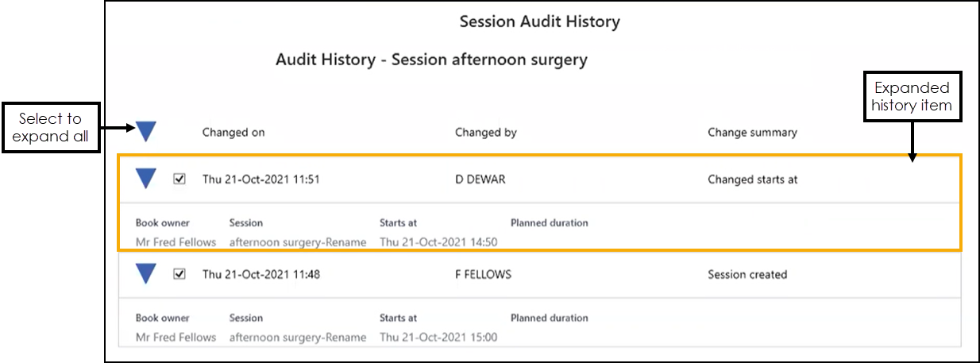Click the D DEWAR changed-by name
The image size is (980, 363).
pyautogui.click(x=480, y=180)
